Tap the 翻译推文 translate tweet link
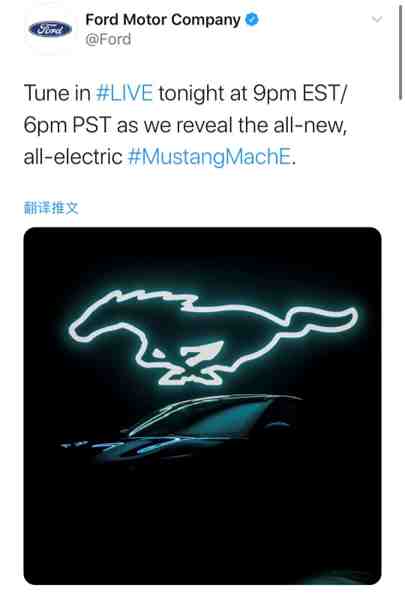 [51, 208]
